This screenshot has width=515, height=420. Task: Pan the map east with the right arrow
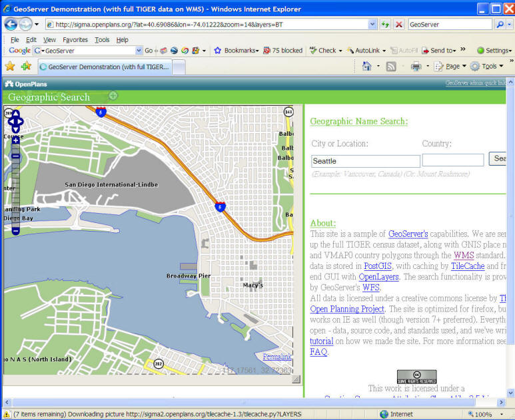tap(21, 121)
